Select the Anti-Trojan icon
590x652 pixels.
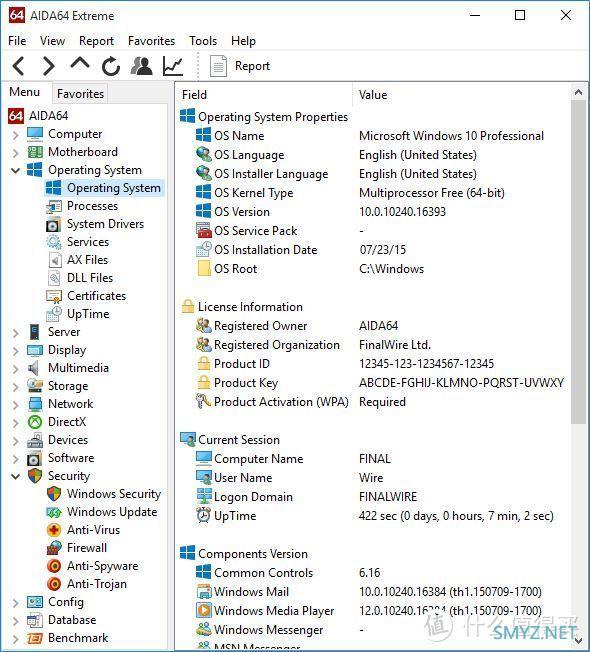coord(54,584)
